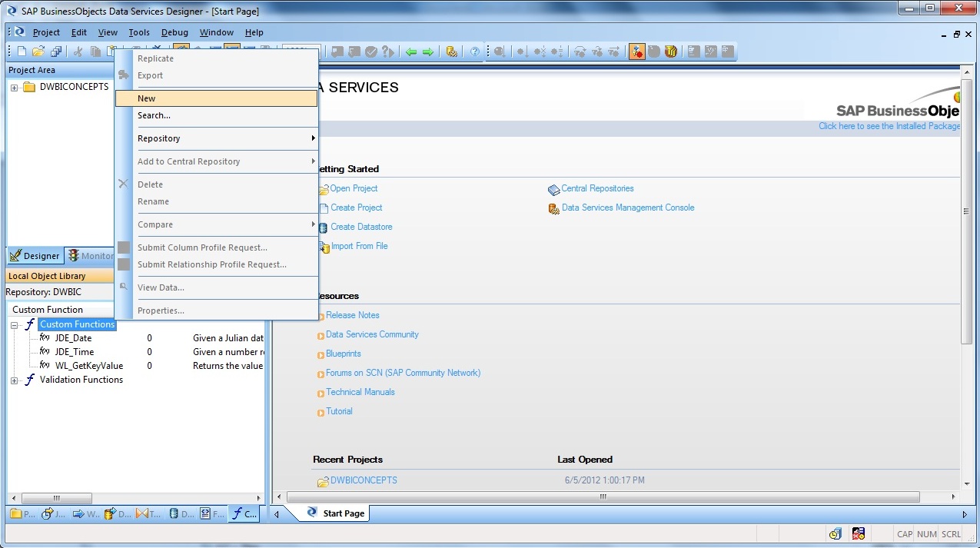This screenshot has height=548, width=980.
Task: Open the Tools menu
Action: (x=139, y=32)
